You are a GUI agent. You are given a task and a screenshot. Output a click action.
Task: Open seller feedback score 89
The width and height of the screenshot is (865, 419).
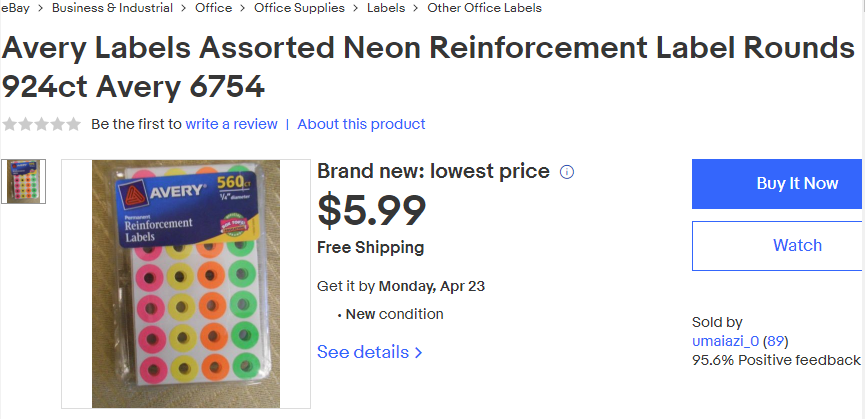tap(774, 341)
